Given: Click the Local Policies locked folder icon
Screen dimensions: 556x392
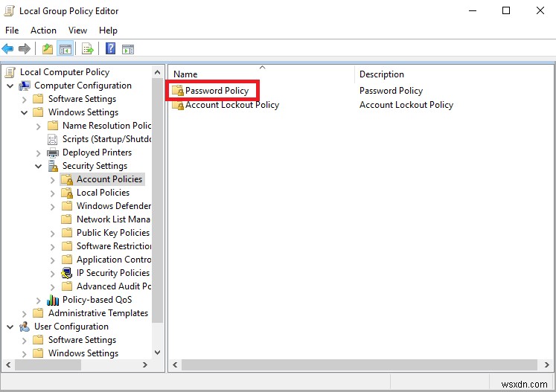Looking at the screenshot, I should [x=67, y=193].
